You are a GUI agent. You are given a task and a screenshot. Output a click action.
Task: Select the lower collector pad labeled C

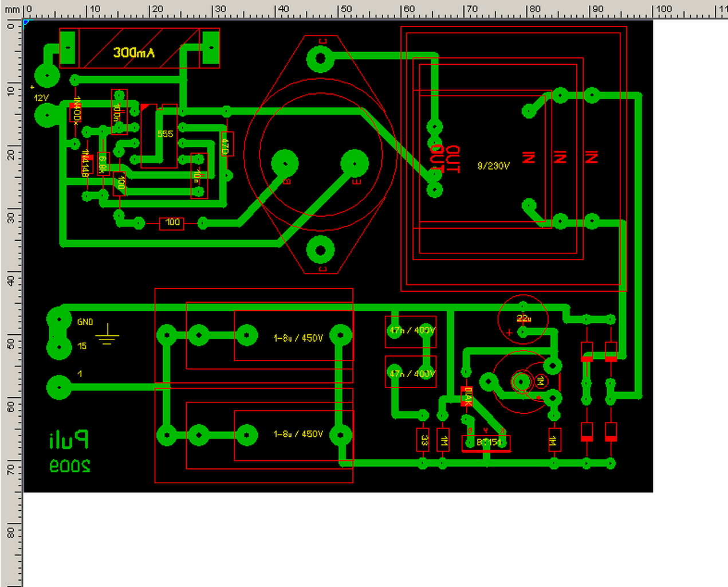(320, 251)
